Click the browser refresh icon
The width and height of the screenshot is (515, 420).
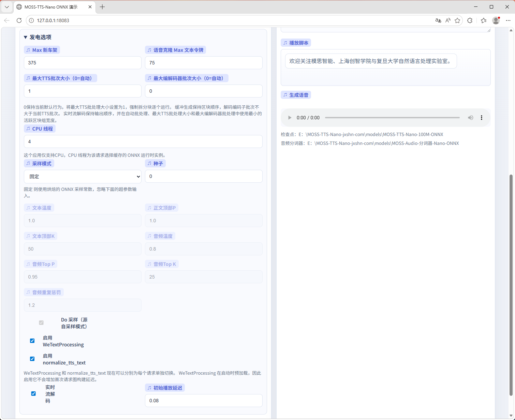pos(19,20)
